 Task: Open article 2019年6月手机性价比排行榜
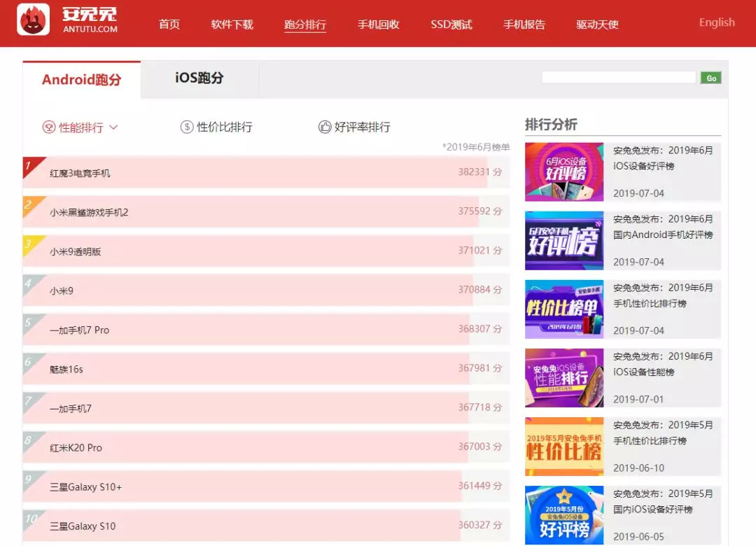pos(663,295)
